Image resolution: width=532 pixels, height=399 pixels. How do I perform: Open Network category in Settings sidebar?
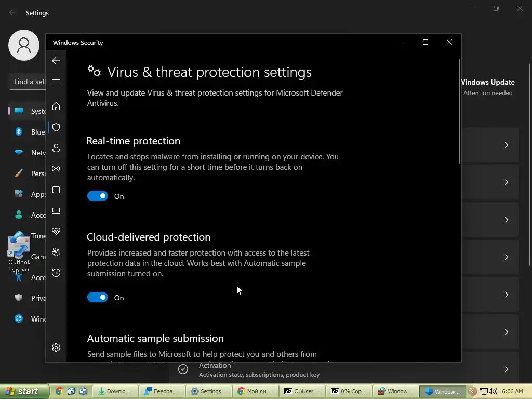[x=27, y=153]
